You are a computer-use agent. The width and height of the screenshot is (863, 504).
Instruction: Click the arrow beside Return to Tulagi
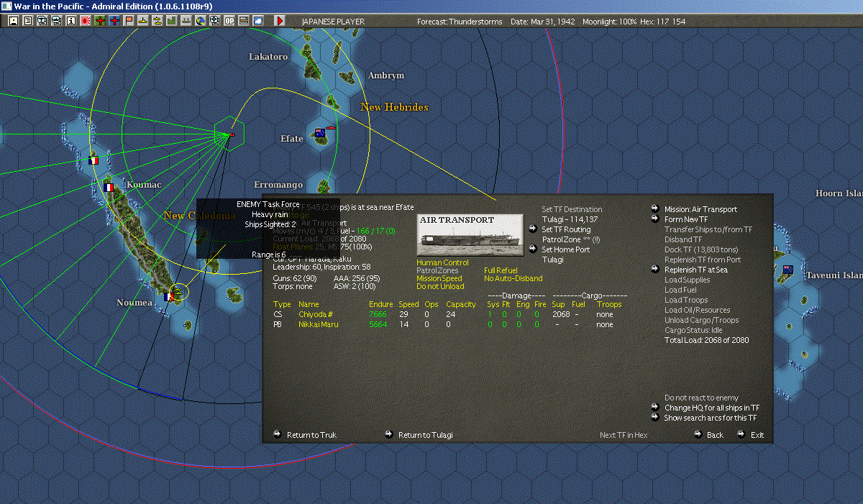click(x=388, y=434)
